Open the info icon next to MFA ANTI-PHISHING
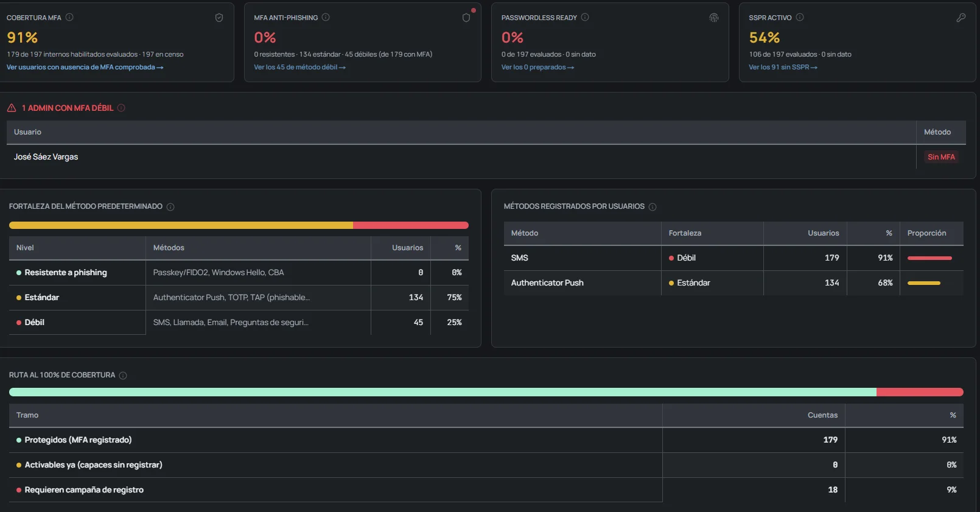Image resolution: width=980 pixels, height=512 pixels. pyautogui.click(x=326, y=18)
